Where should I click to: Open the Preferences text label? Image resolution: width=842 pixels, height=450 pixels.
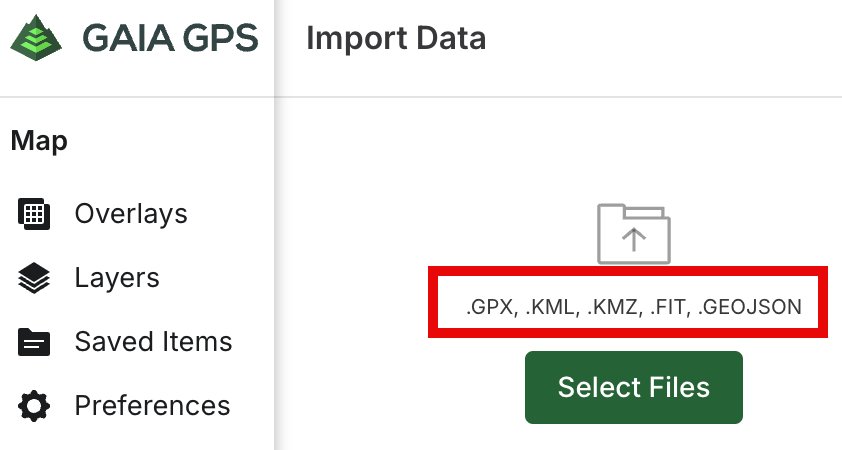click(x=153, y=405)
